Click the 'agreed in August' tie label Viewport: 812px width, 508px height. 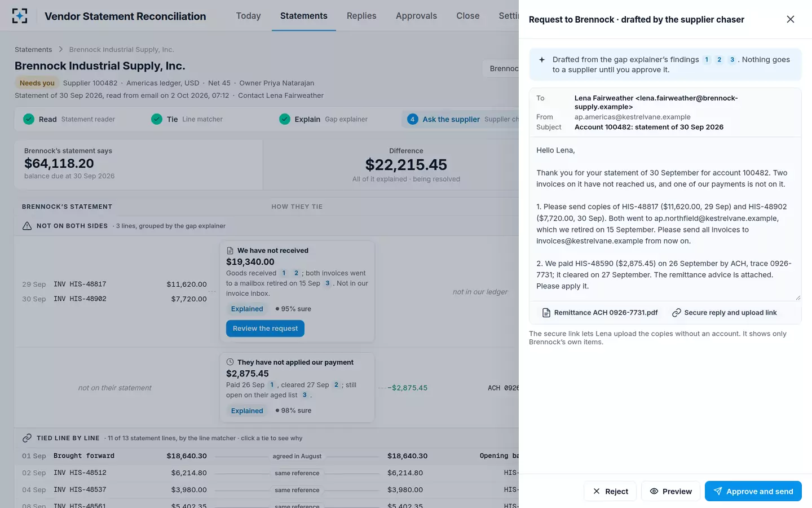pyautogui.click(x=297, y=456)
